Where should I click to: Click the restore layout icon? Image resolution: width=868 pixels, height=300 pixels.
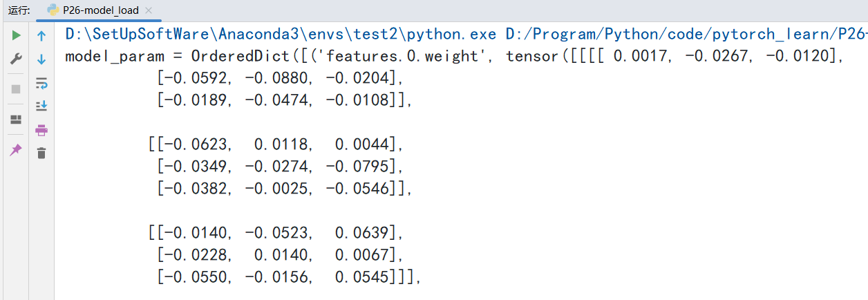16,120
